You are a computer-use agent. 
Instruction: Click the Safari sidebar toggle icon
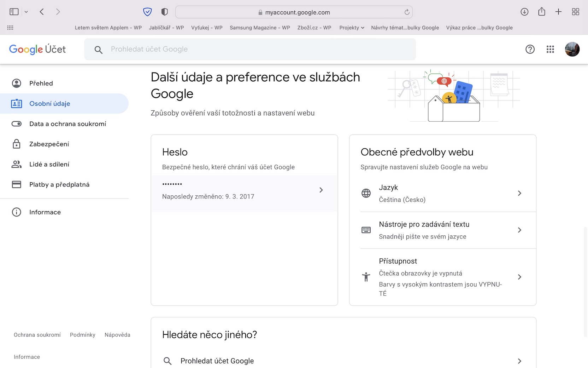[14, 12]
